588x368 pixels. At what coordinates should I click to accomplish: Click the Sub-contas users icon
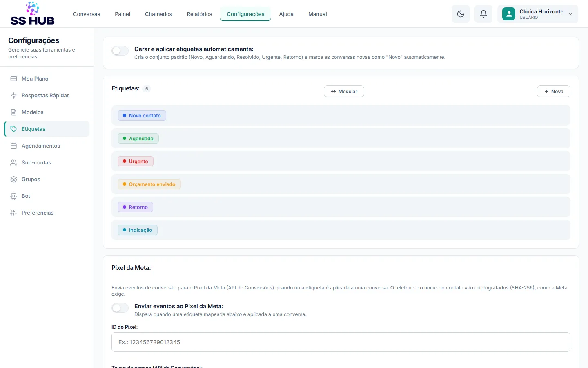click(x=13, y=162)
